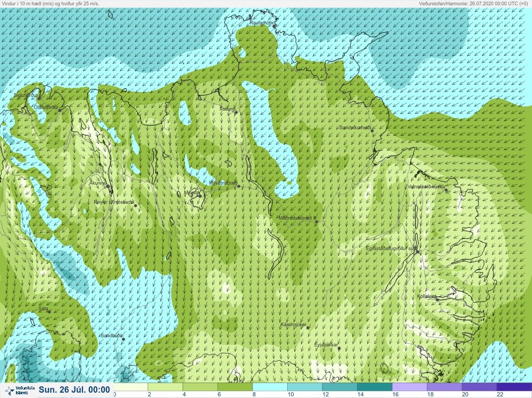Screen dimensions: 532x398
Task: Click the Sáta station label
Action: [x=43, y=309]
